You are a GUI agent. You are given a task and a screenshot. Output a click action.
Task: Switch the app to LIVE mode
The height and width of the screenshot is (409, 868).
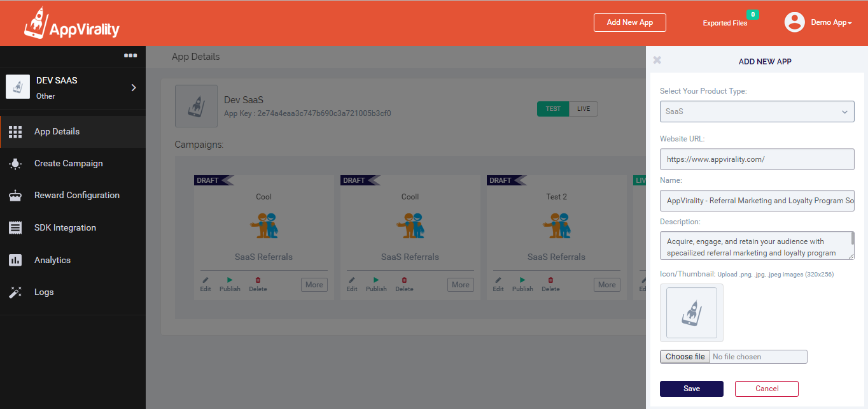click(584, 109)
